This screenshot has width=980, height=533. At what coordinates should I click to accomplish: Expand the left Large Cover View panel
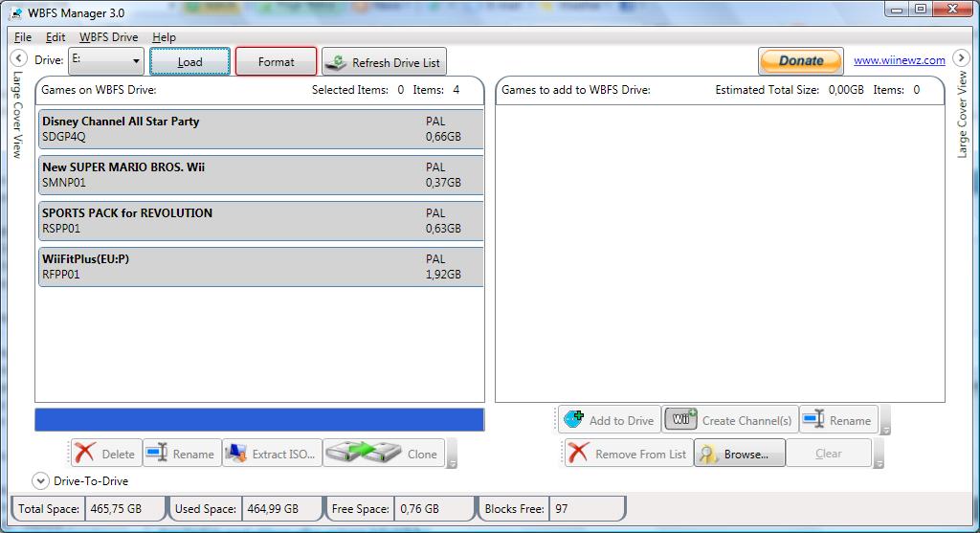17,59
